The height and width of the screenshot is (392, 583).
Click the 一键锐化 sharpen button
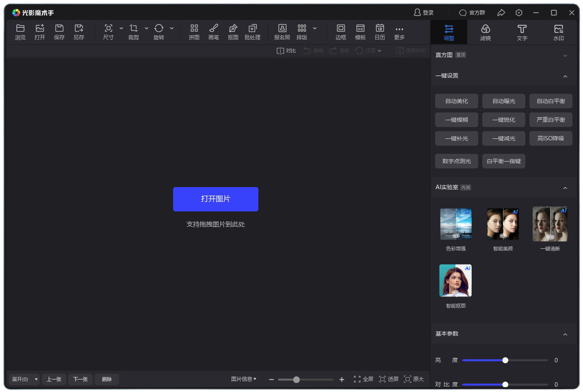[x=504, y=120]
